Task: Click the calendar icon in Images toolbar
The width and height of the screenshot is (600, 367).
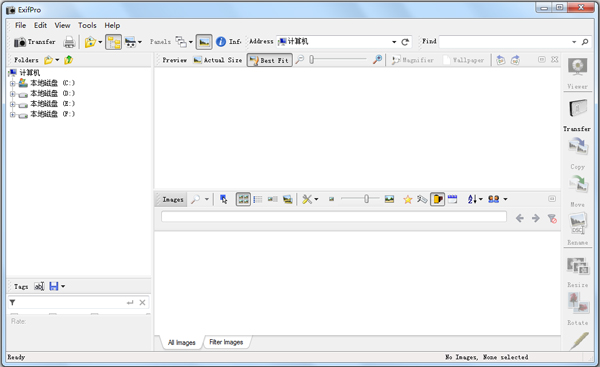Action: [x=452, y=199]
